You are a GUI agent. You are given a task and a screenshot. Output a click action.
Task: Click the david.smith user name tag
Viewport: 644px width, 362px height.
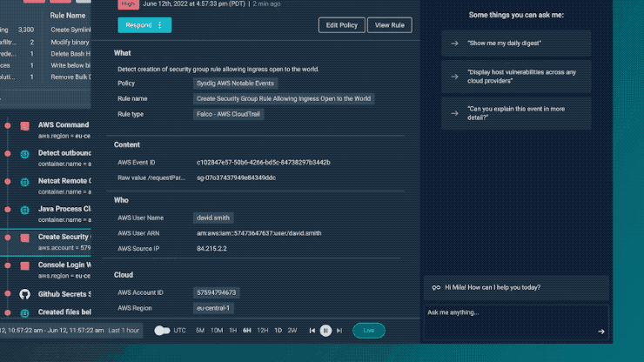click(x=213, y=218)
